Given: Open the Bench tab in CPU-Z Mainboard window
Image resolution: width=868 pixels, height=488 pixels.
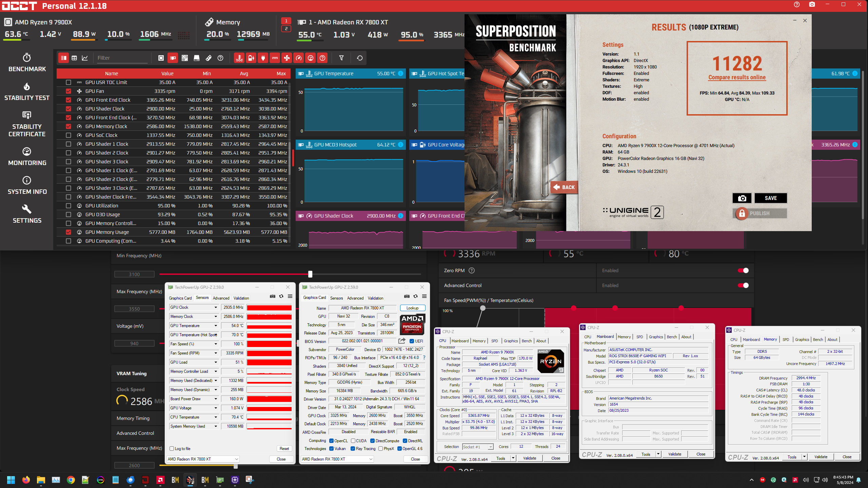Looking at the screenshot, I should coord(672,337).
